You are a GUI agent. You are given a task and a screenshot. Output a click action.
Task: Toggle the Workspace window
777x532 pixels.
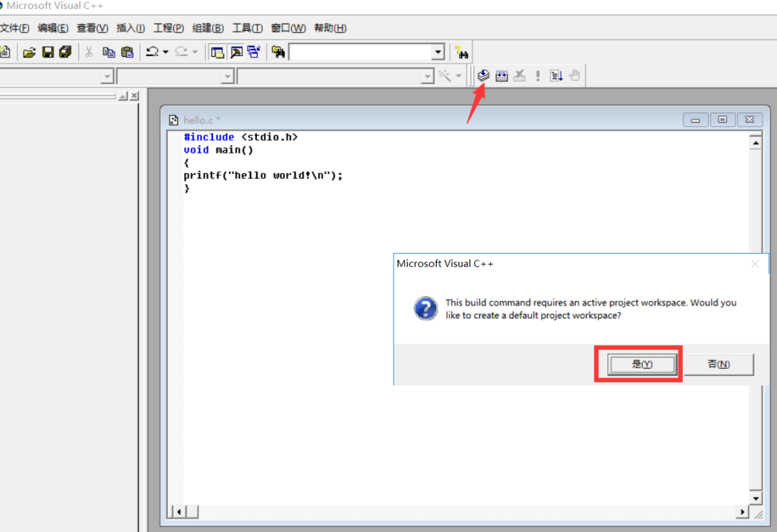coord(217,52)
